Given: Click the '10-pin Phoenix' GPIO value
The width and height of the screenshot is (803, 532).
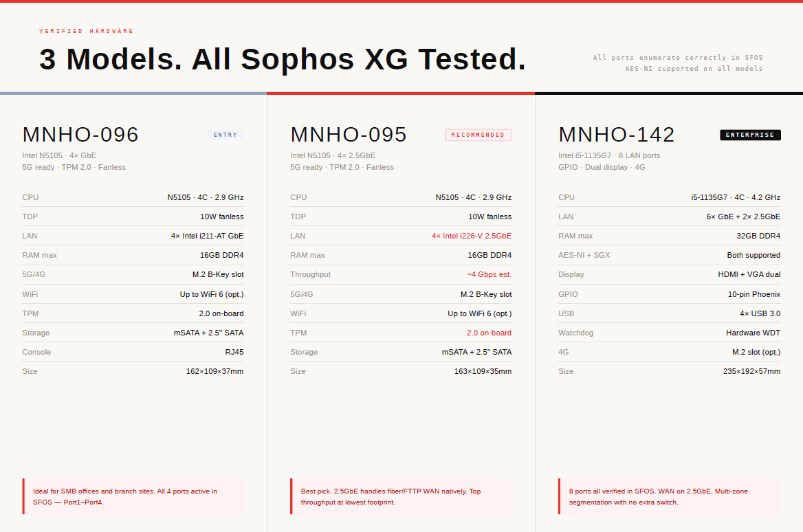Looking at the screenshot, I should click(x=754, y=294).
